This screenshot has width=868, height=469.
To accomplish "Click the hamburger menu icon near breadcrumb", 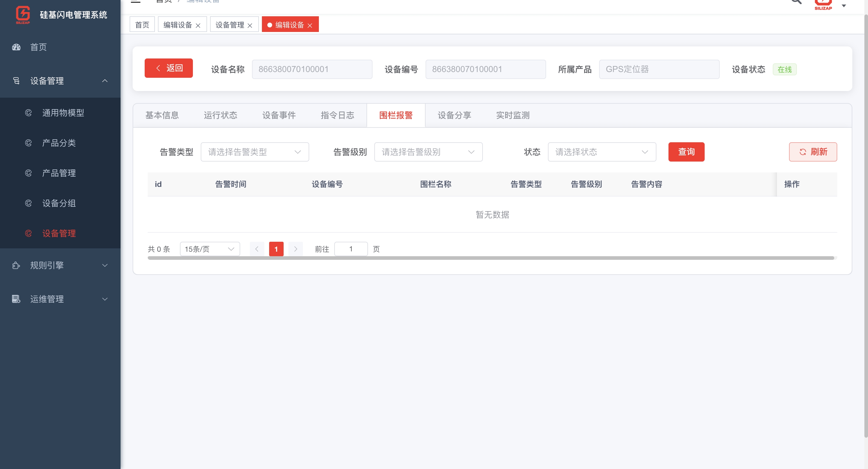I will click(136, 1).
